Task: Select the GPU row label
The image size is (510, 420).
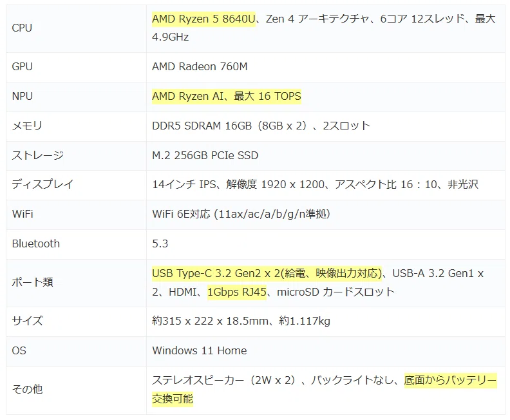Action: [22, 66]
